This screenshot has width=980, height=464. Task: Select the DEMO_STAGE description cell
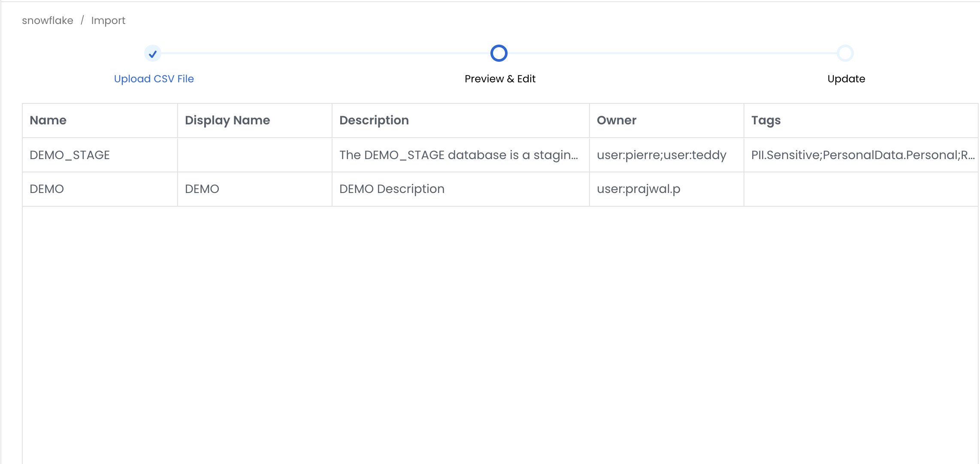click(461, 155)
